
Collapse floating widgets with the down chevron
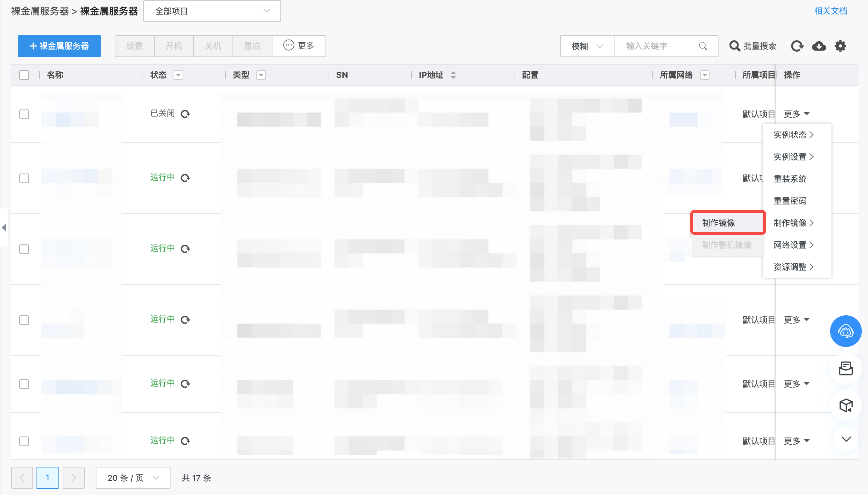click(x=846, y=439)
